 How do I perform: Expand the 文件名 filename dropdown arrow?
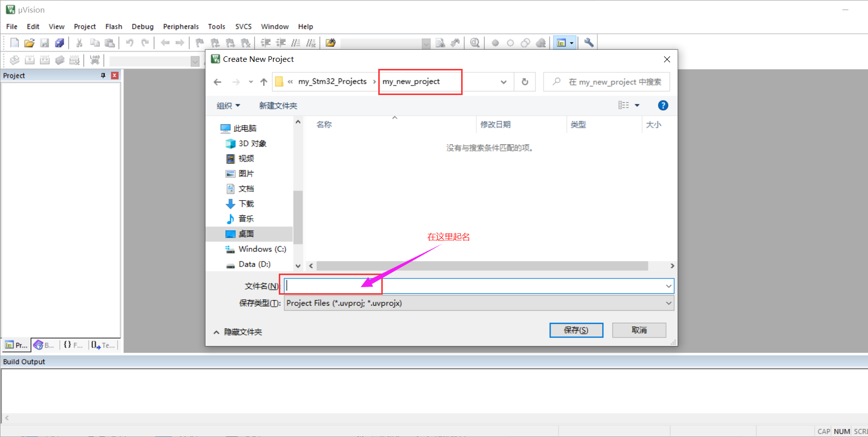[x=669, y=286]
